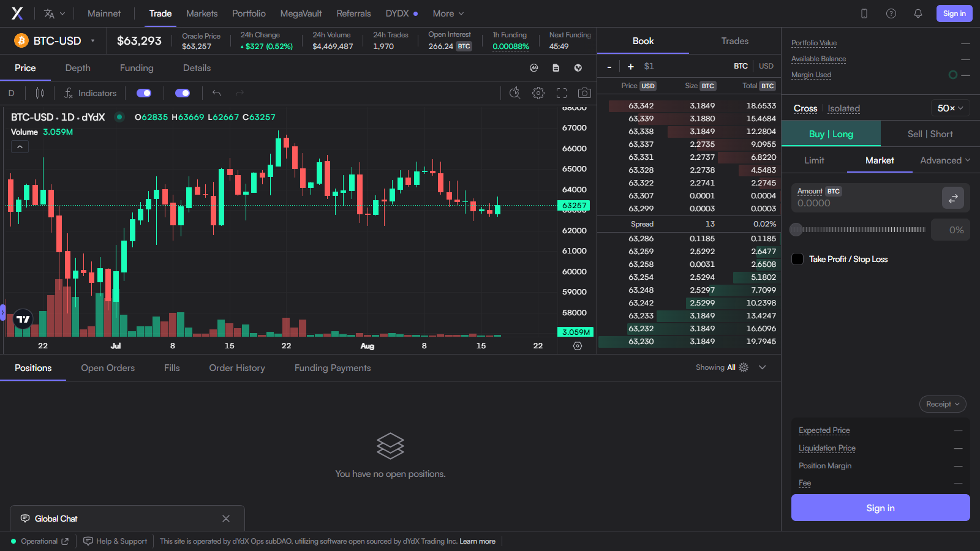Screen dimensions: 980x551
Task: Open the Learn more link in footer
Action: 478,541
